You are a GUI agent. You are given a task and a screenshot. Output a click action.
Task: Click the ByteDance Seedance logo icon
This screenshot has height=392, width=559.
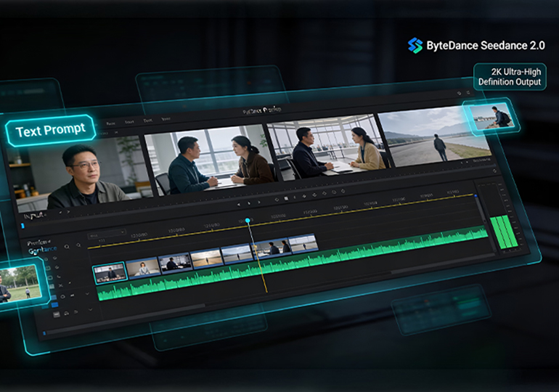[415, 46]
